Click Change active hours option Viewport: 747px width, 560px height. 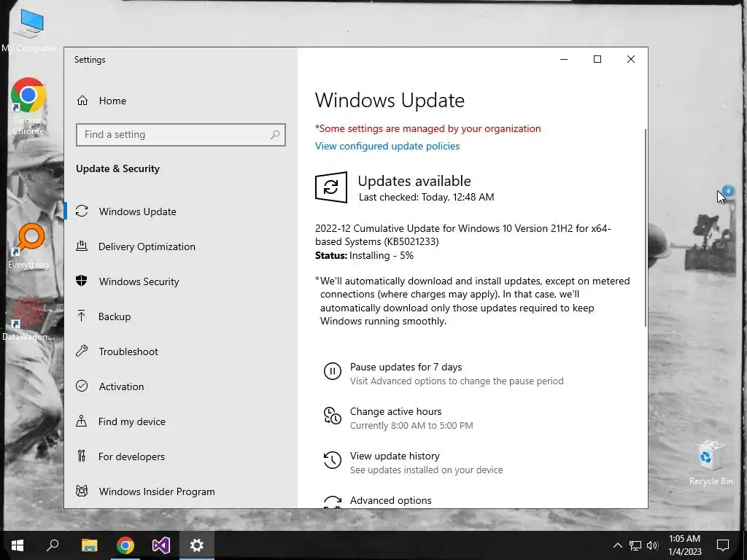tap(396, 411)
